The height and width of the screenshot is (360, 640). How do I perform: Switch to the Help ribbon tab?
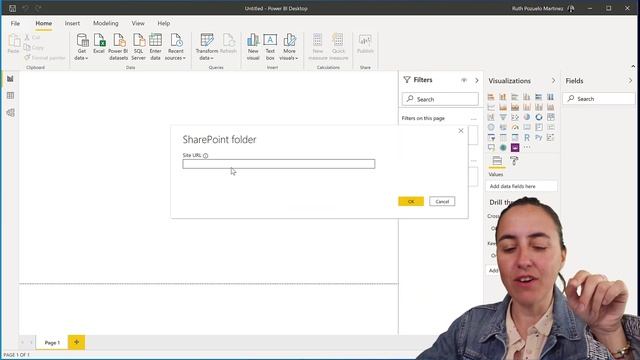tap(164, 23)
